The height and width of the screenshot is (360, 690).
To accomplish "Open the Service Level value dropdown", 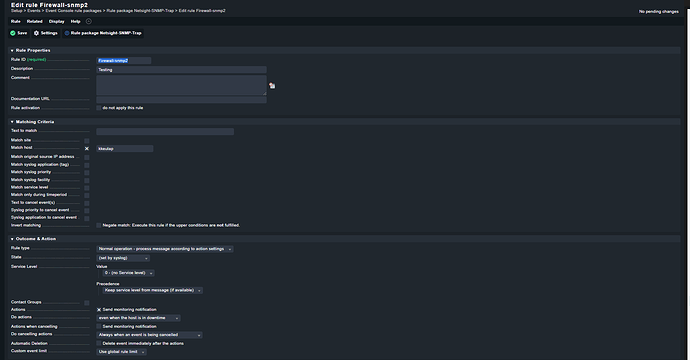I will [128, 273].
